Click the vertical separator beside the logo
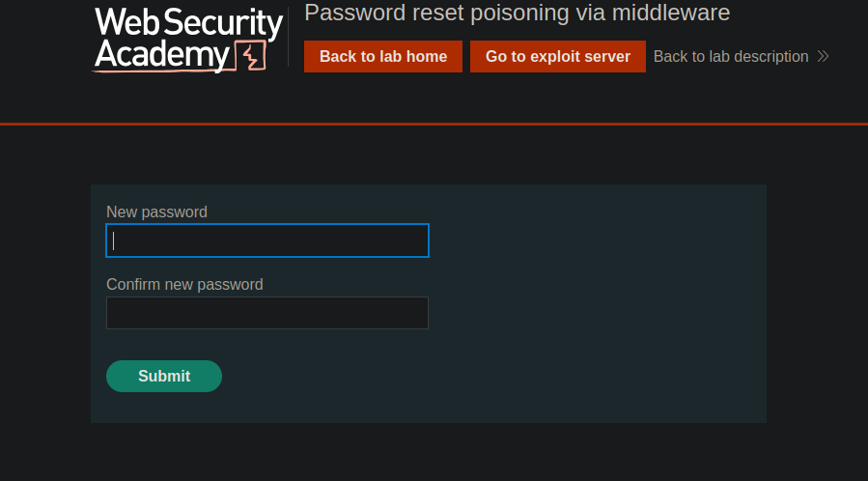This screenshot has height=481, width=868. click(x=289, y=38)
